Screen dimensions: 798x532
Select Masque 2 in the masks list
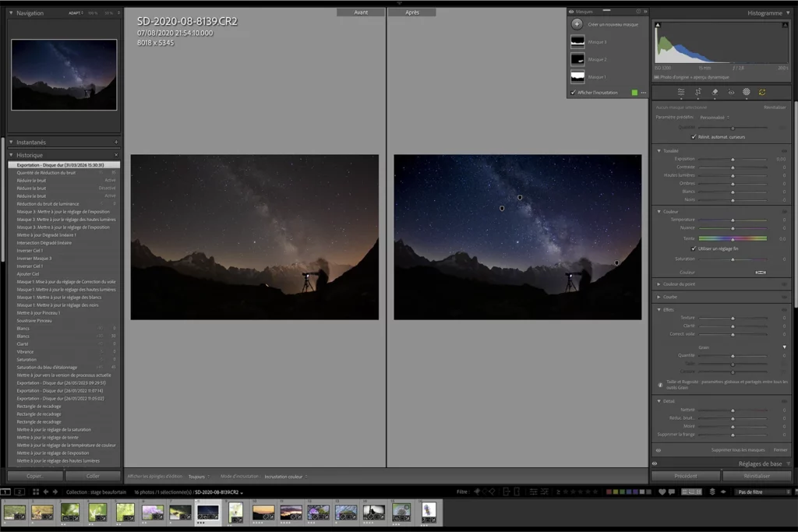pos(606,59)
